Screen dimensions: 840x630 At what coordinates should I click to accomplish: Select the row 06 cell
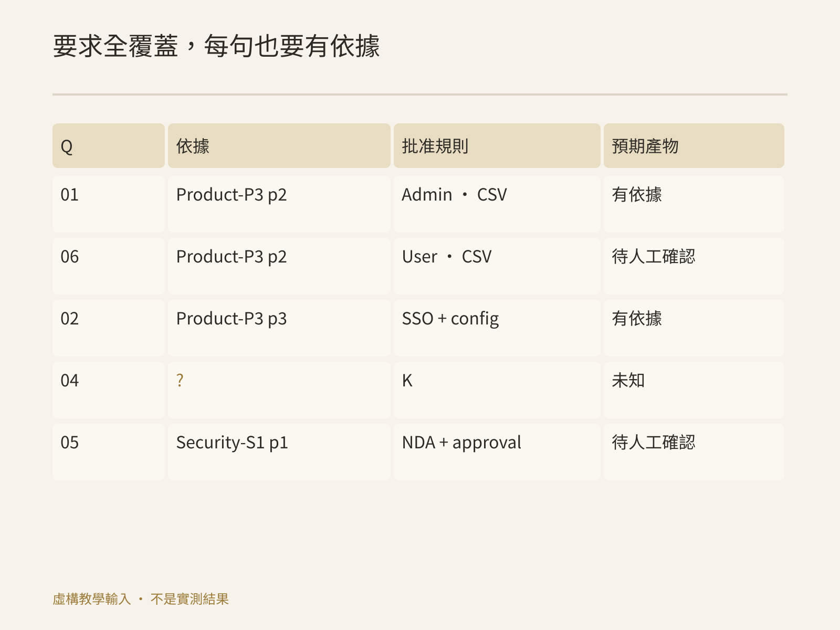coord(109,266)
